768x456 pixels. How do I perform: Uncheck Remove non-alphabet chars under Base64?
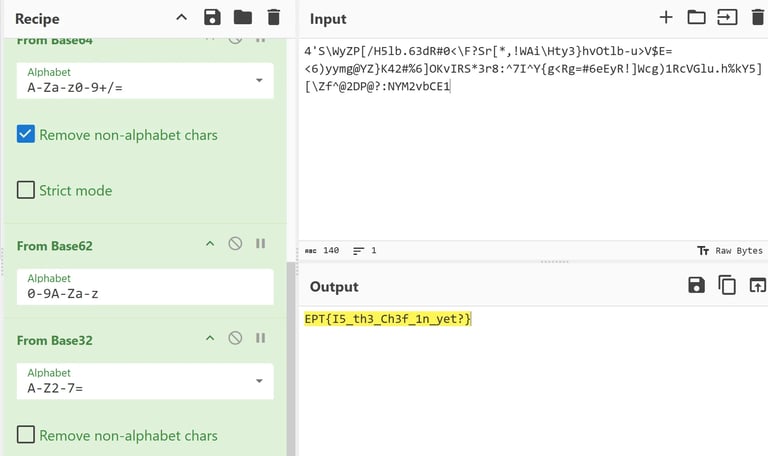26,135
